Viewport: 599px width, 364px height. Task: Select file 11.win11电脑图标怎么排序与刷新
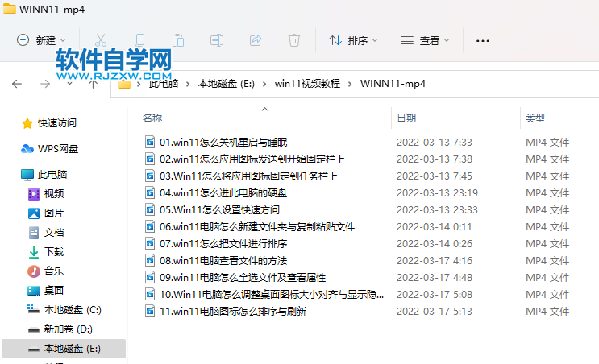tap(232, 311)
